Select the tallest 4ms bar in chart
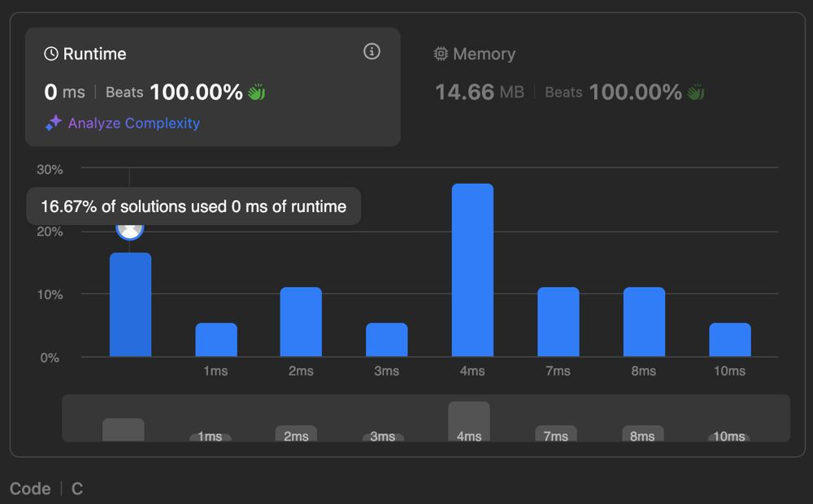The height and width of the screenshot is (504, 813). coord(472,270)
